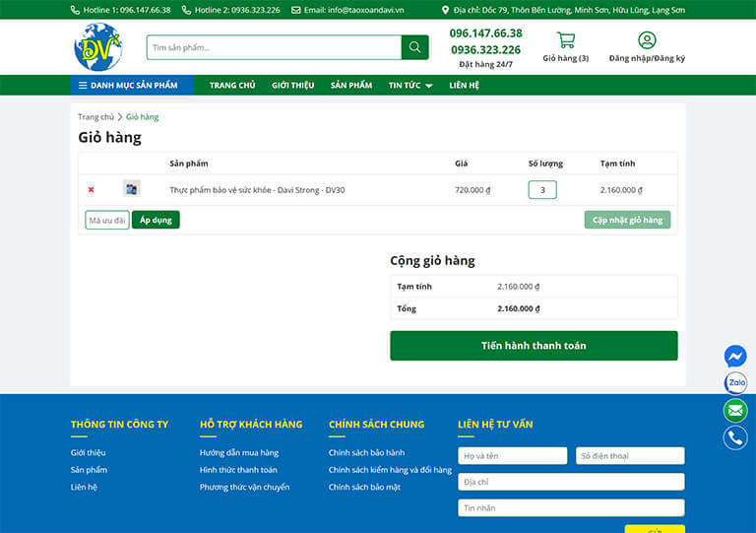
Task: Open Tin tức menu item
Action: pos(405,86)
